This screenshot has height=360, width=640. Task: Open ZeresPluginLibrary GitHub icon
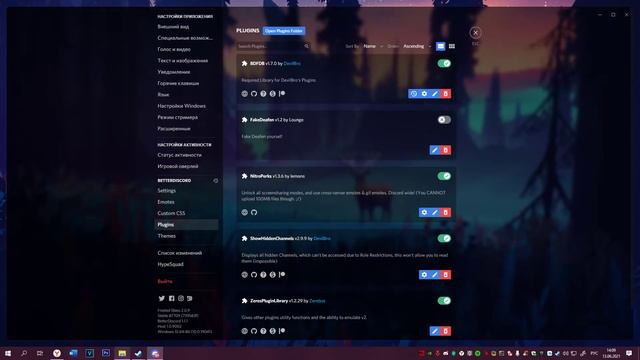(x=254, y=331)
